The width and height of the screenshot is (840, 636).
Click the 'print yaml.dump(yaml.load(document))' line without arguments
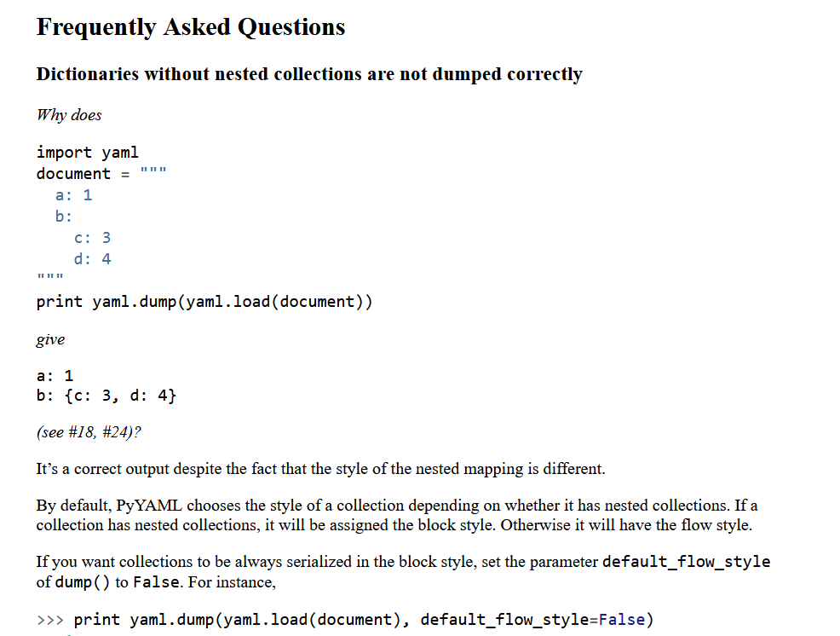click(x=204, y=302)
